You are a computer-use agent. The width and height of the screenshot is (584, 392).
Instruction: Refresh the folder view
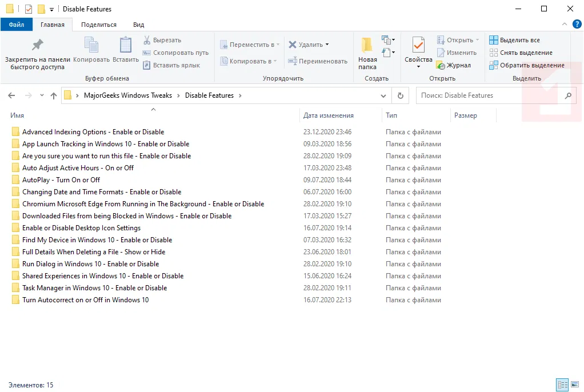click(401, 96)
